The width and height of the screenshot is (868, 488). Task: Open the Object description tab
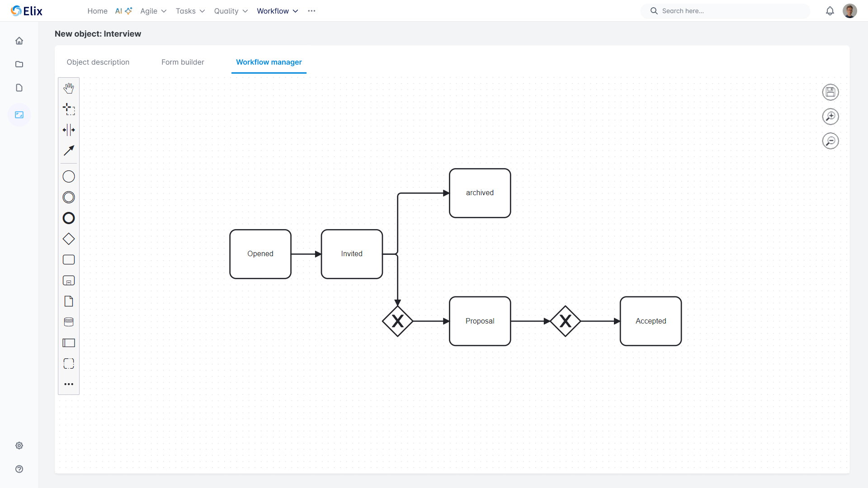(98, 62)
